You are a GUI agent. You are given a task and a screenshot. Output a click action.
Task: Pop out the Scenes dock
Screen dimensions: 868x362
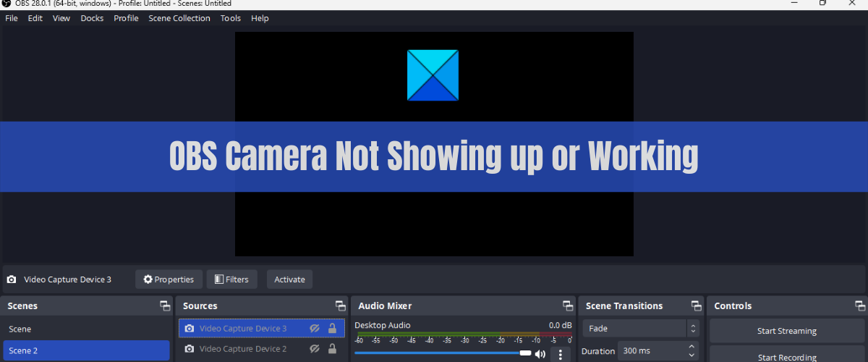(x=165, y=306)
